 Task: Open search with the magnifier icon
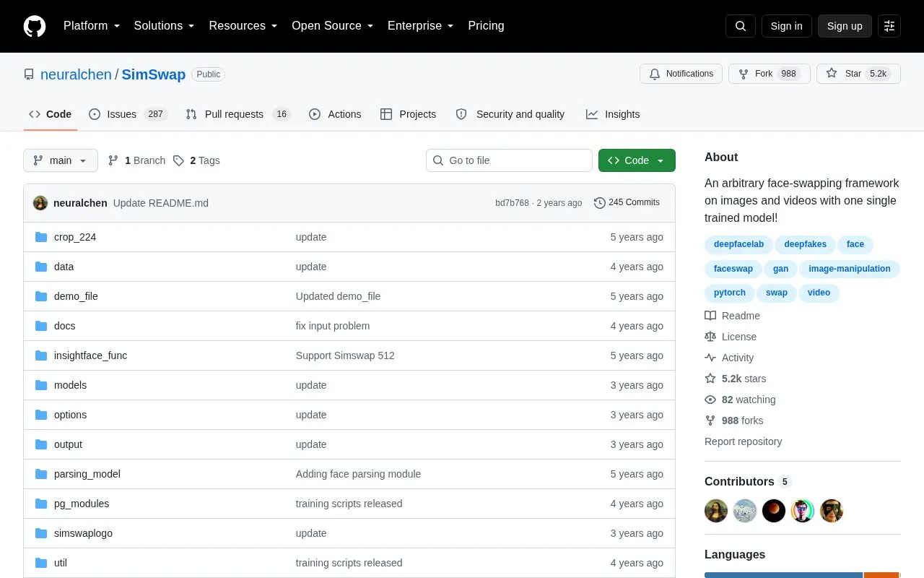tap(741, 26)
